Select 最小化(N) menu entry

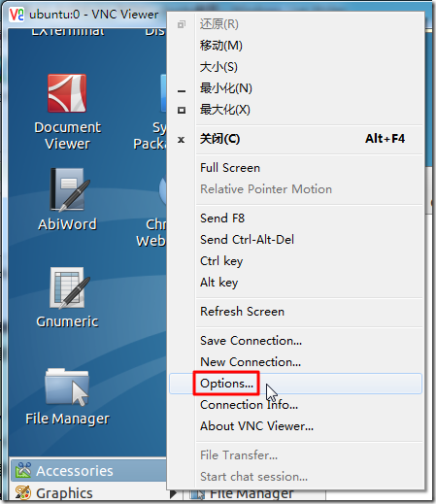(x=295, y=88)
